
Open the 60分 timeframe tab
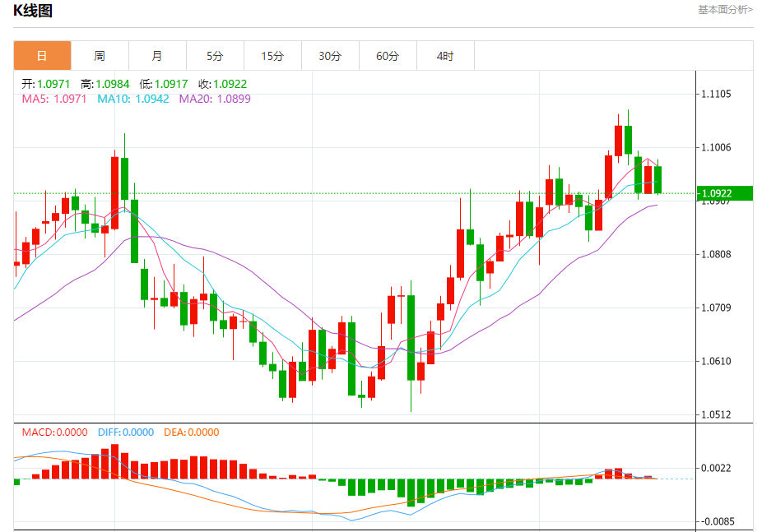[x=388, y=56]
